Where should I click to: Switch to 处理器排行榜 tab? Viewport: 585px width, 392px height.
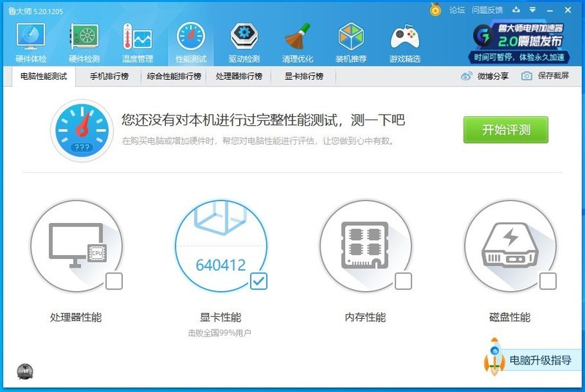coord(239,77)
